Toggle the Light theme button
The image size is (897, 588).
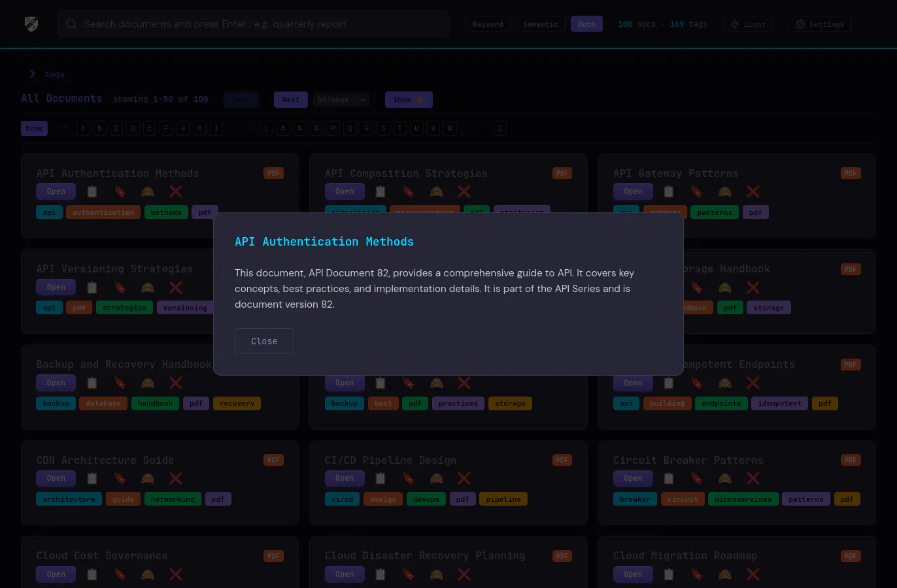pyautogui.click(x=748, y=24)
